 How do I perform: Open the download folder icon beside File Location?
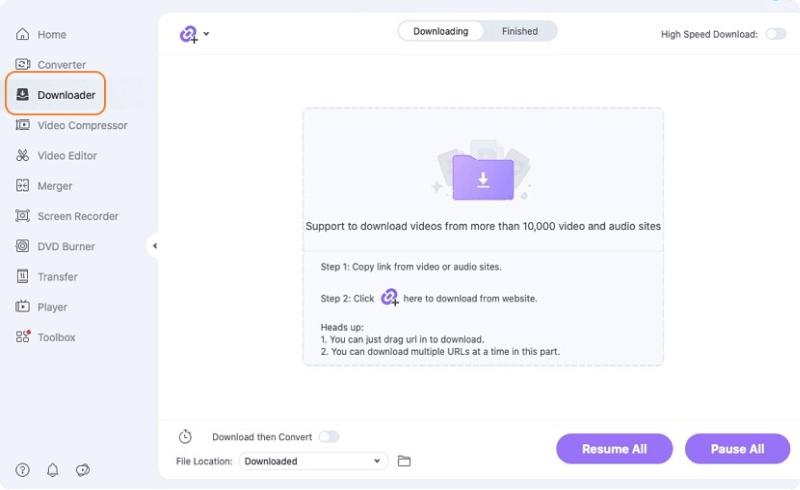click(404, 461)
